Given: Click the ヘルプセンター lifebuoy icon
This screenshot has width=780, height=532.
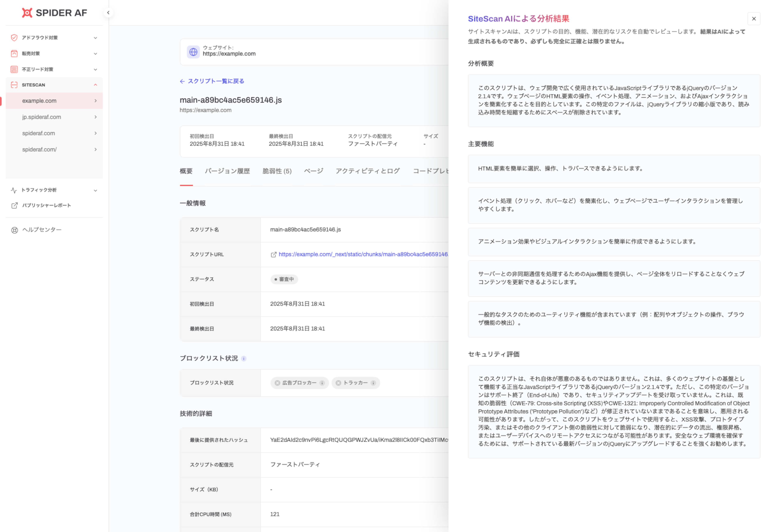Looking at the screenshot, I should (14, 230).
